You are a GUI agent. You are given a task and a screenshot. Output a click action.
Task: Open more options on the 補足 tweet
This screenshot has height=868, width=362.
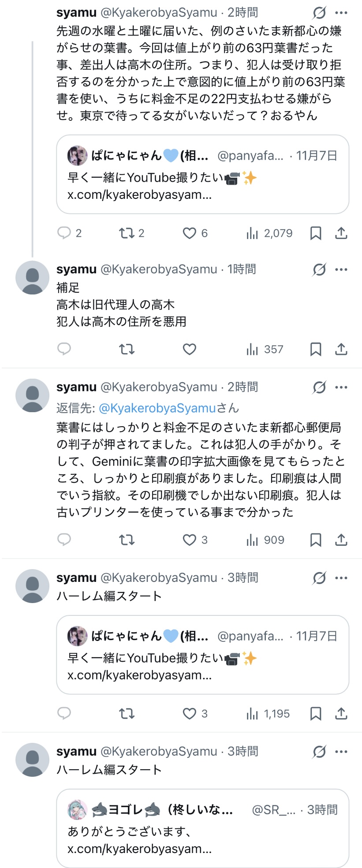(341, 269)
